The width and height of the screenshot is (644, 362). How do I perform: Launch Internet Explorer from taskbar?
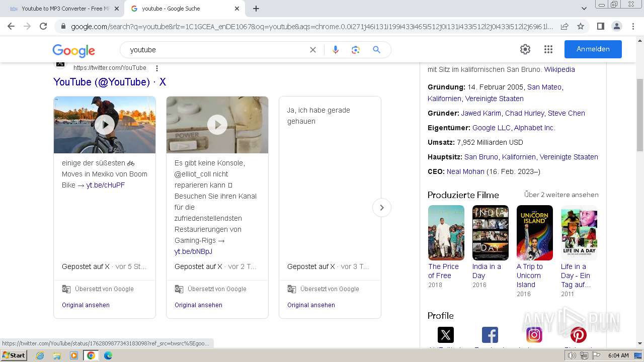point(40,355)
